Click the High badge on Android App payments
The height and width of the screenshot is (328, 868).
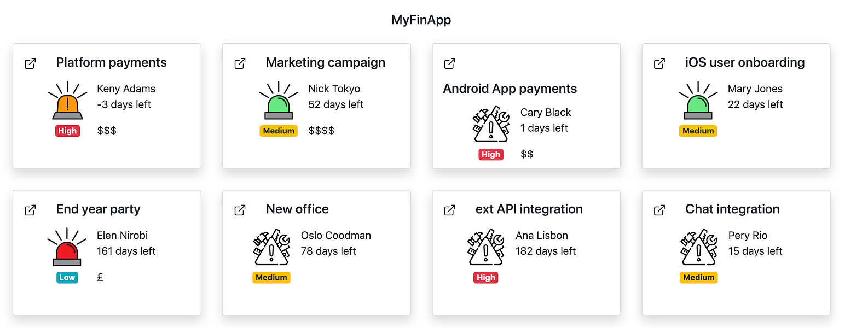pyautogui.click(x=491, y=154)
